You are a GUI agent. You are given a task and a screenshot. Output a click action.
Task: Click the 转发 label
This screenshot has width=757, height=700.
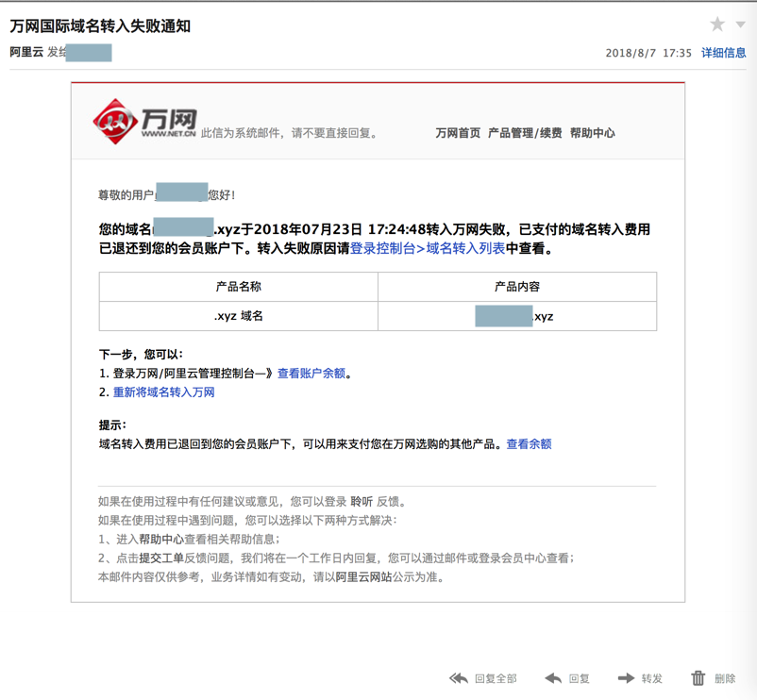coord(651,678)
